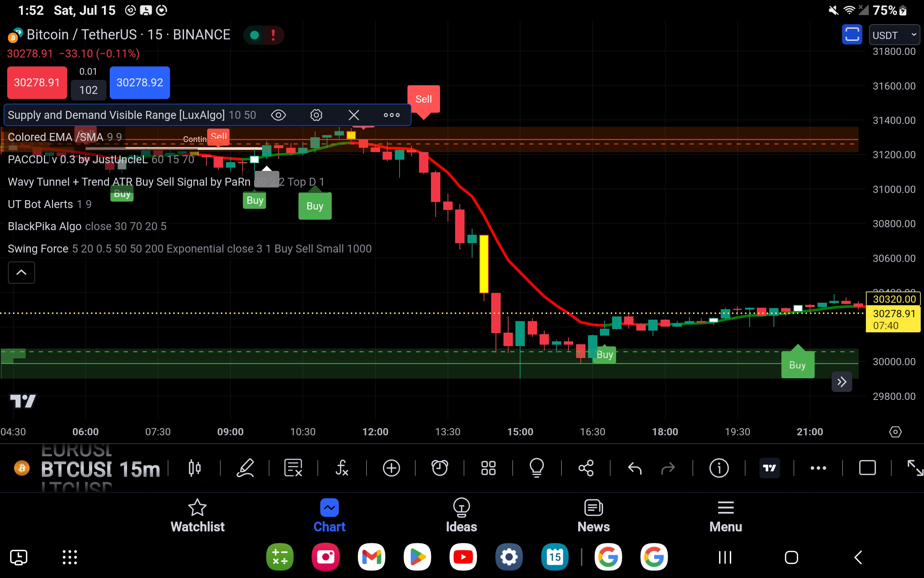Screen dimensions: 924x578
Task: Tap the scroll-to-latest-bar double arrow button
Action: tap(842, 381)
